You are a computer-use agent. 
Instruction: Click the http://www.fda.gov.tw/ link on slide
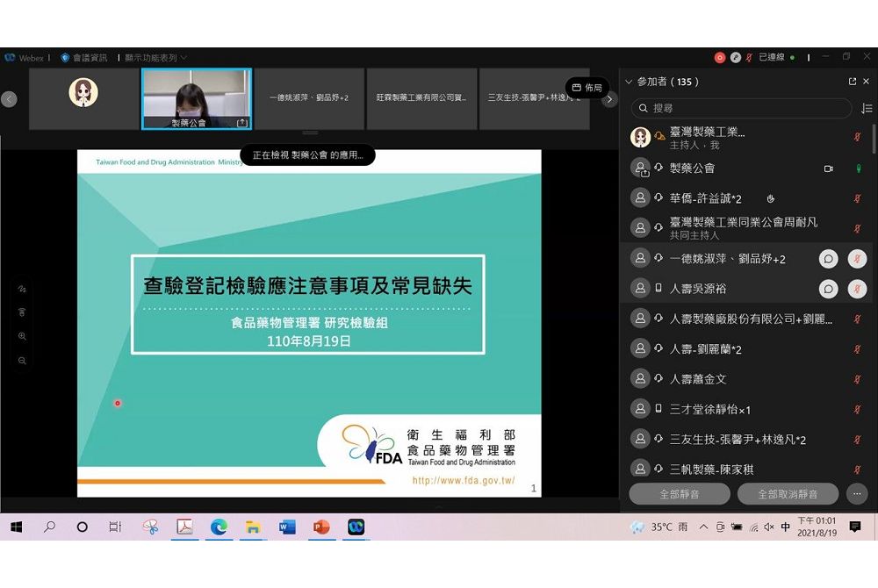click(x=464, y=481)
